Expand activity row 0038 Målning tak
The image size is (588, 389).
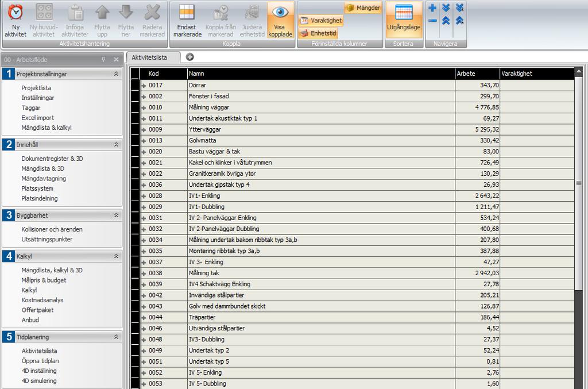click(x=144, y=274)
